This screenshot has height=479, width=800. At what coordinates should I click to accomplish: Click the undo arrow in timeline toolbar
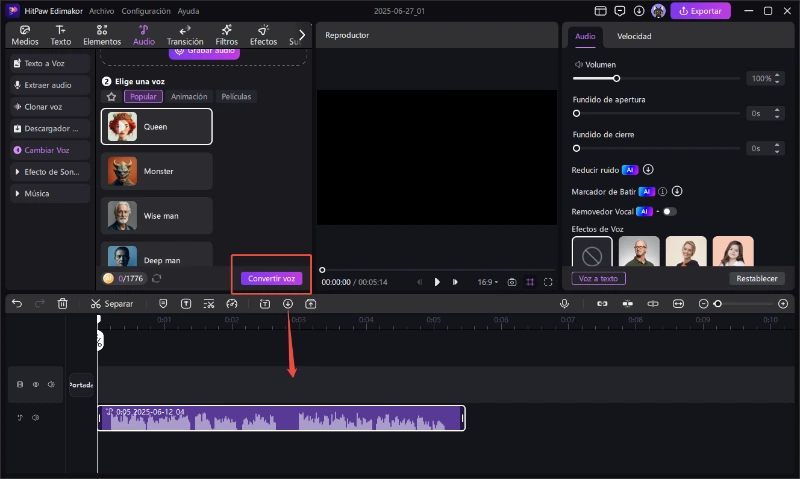17,303
